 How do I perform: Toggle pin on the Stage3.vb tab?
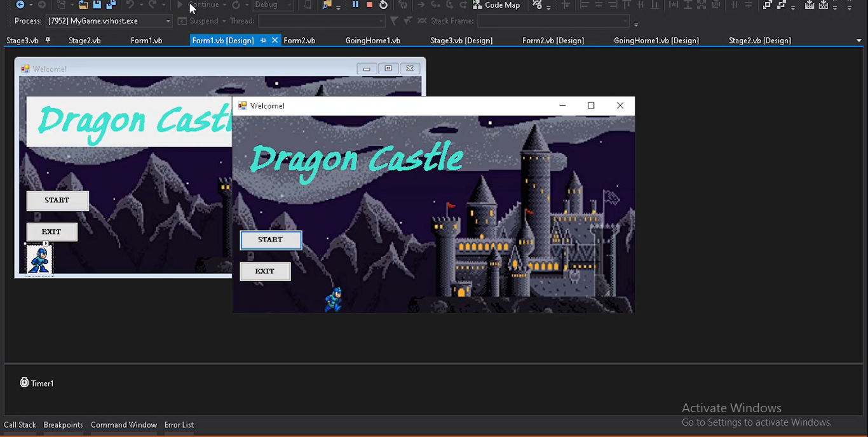[x=48, y=41]
